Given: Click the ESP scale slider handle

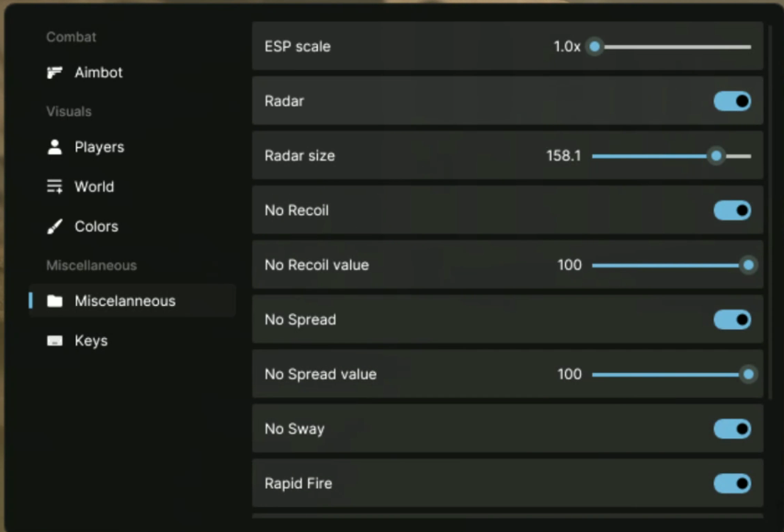Looking at the screenshot, I should coord(595,47).
